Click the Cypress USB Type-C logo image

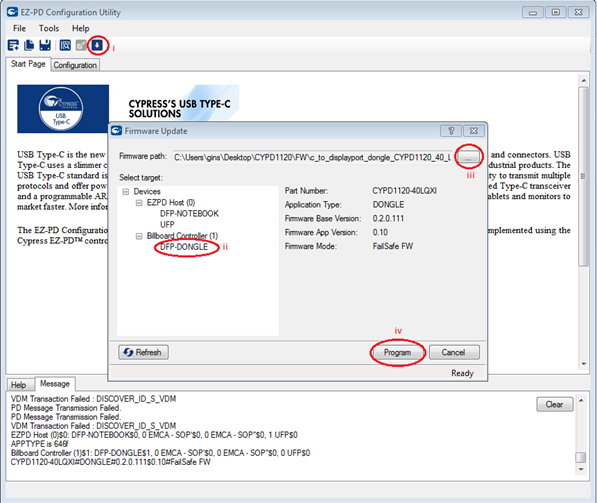(63, 109)
